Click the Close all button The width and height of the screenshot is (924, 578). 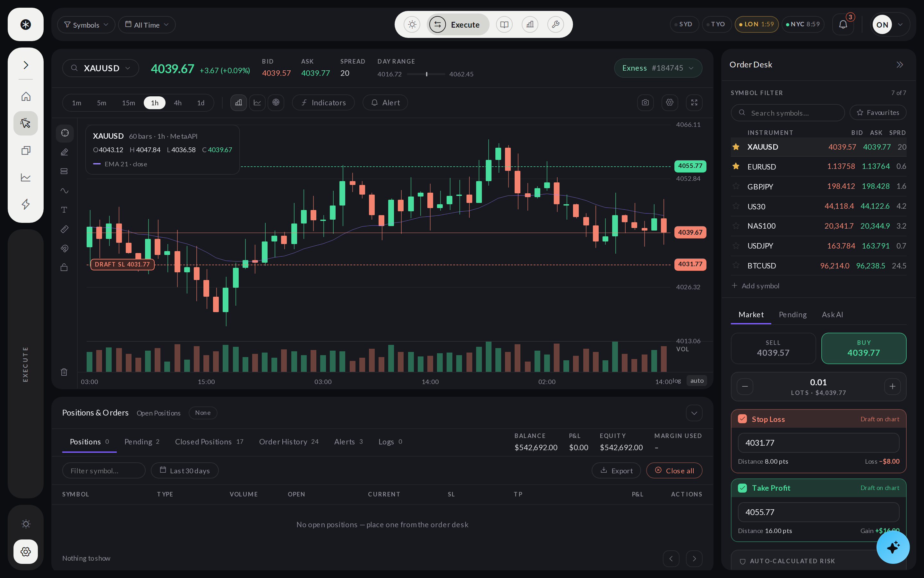(x=674, y=470)
